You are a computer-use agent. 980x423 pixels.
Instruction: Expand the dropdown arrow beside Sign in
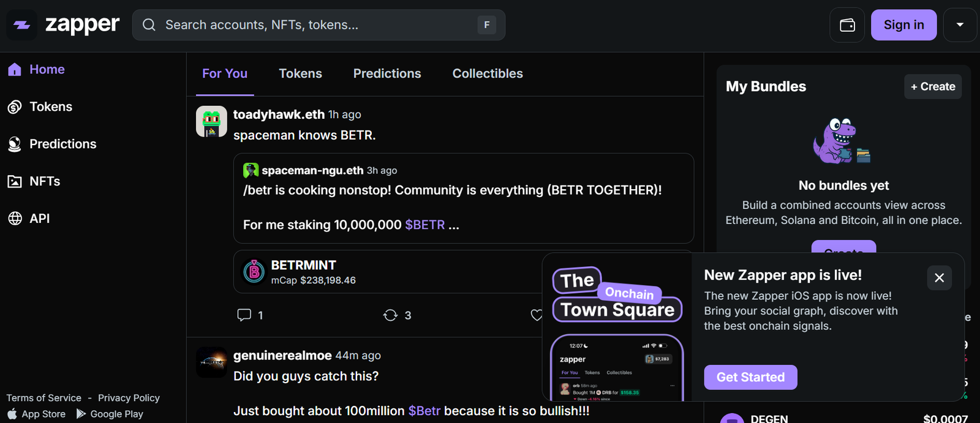tap(960, 25)
